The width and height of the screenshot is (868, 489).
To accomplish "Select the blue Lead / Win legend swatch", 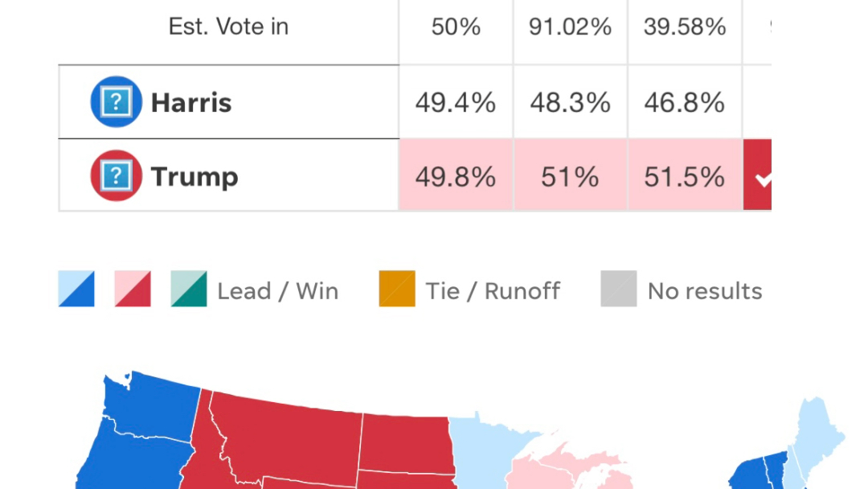I will [x=76, y=289].
